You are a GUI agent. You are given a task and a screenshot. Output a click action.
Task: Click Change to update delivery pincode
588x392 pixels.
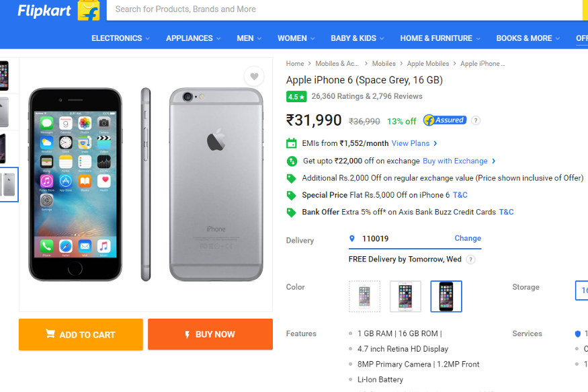[x=467, y=238]
